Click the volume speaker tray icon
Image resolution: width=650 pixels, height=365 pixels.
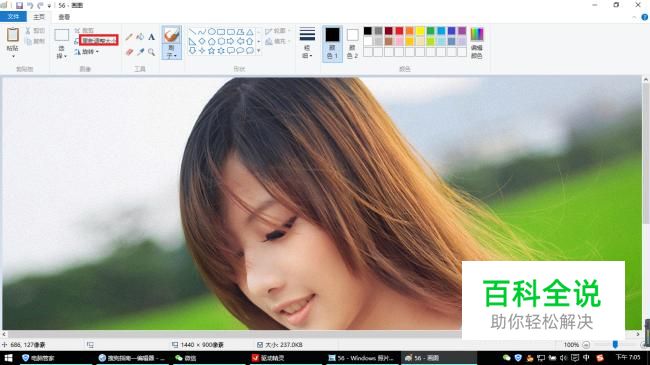point(563,358)
